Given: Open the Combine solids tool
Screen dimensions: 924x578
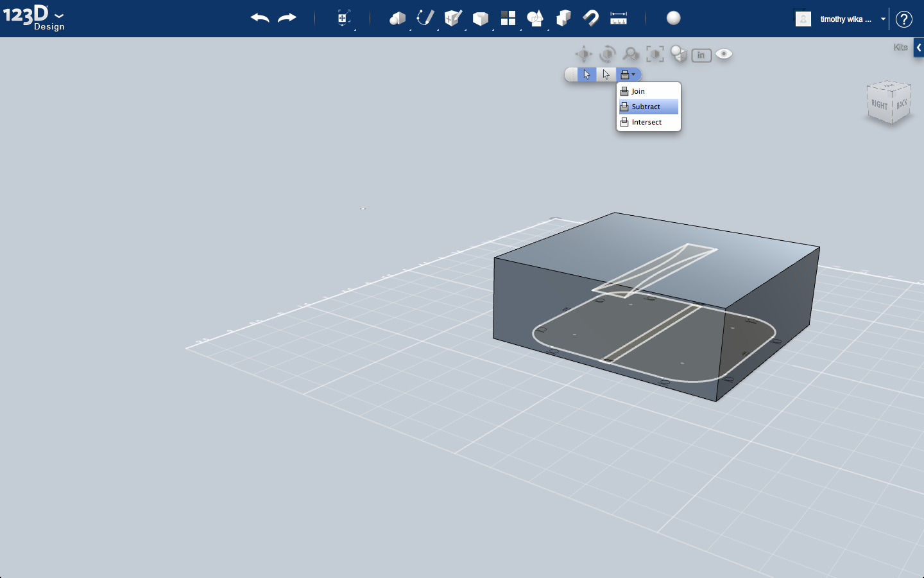Looking at the screenshot, I should pos(563,18).
